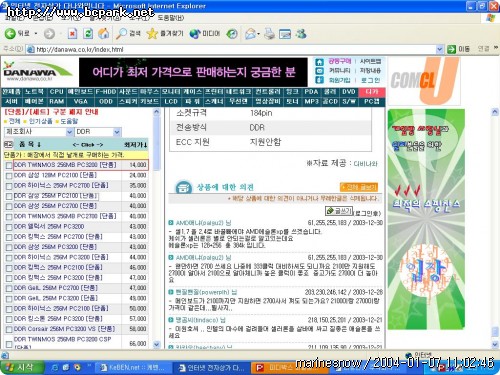Open the Media globe toolbar button
Image resolution: width=500 pixels, height=375 pixels.
click(x=205, y=33)
